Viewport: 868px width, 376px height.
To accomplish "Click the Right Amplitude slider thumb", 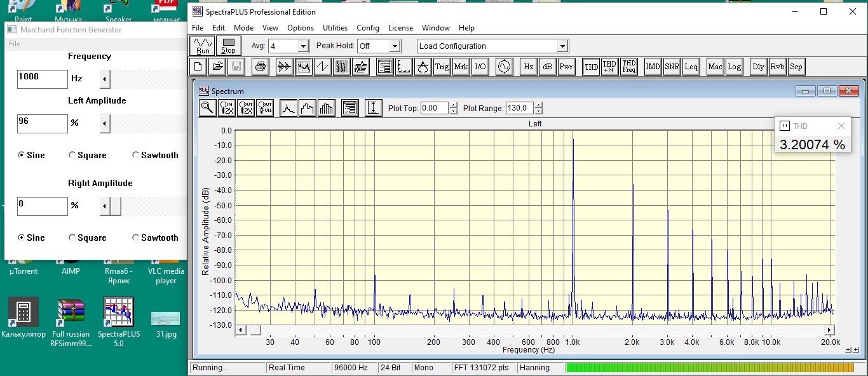I will click(x=116, y=206).
